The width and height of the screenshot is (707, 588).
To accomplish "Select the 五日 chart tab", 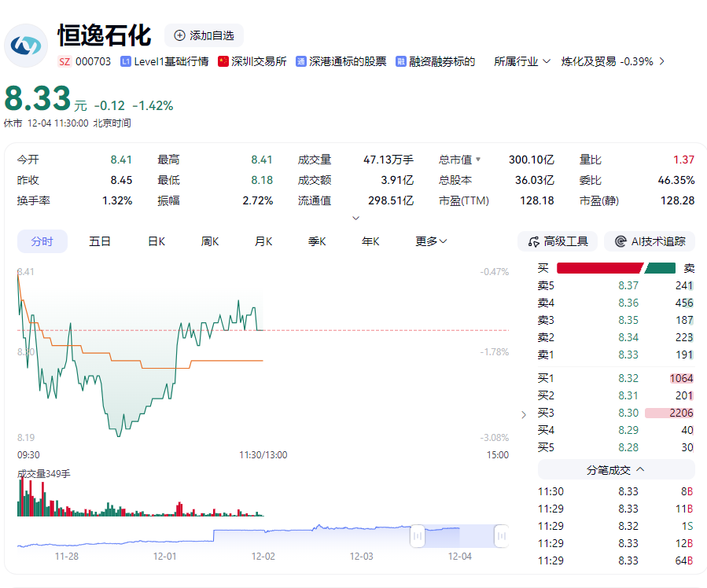I will (100, 241).
